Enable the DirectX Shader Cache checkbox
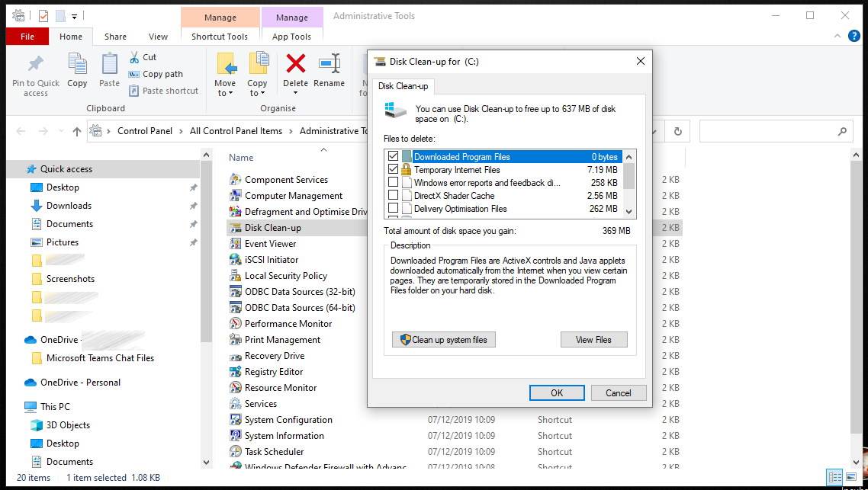 point(393,195)
